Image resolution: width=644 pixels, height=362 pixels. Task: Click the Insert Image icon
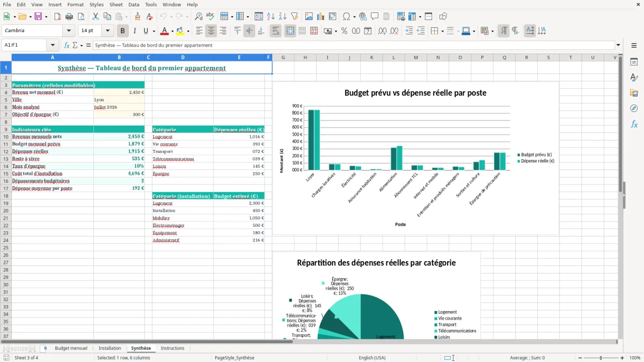(310, 17)
